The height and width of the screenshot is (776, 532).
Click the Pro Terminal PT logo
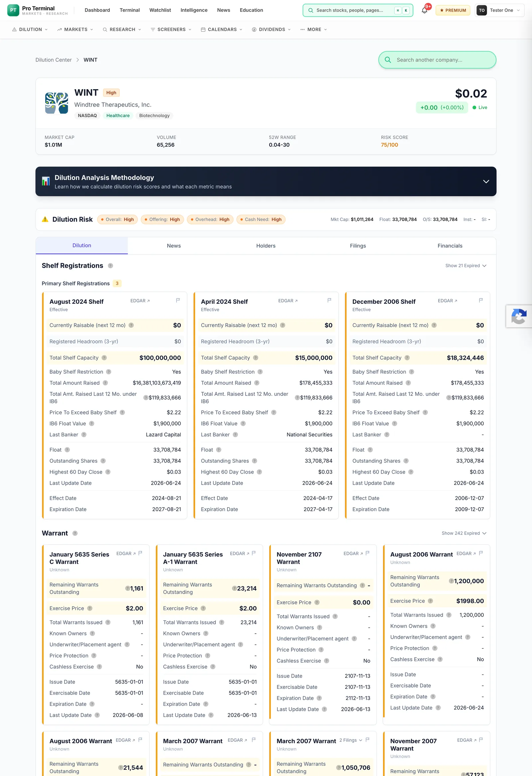point(13,10)
